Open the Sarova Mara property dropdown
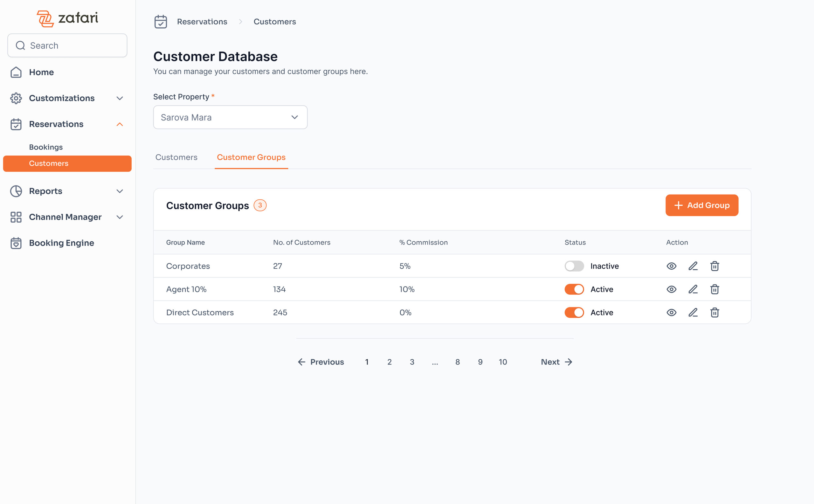Image resolution: width=814 pixels, height=504 pixels. (x=230, y=117)
